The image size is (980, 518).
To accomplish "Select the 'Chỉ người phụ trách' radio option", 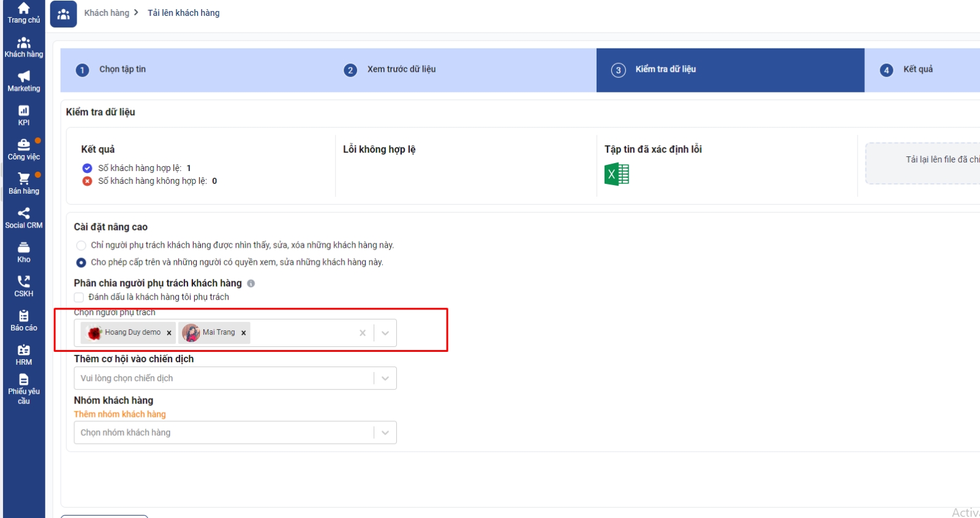I will [x=81, y=245].
